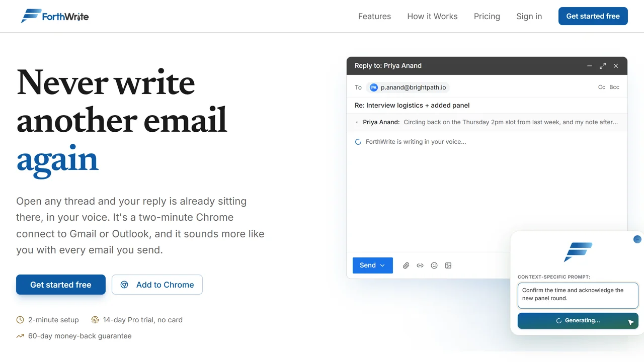Add Cc recipients

[x=601, y=87]
